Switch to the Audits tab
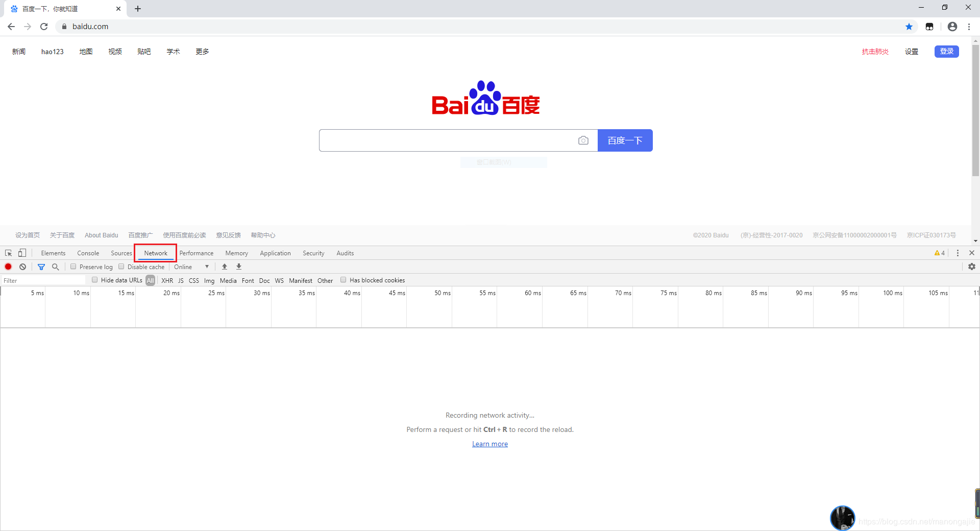This screenshot has width=980, height=531. tap(345, 253)
